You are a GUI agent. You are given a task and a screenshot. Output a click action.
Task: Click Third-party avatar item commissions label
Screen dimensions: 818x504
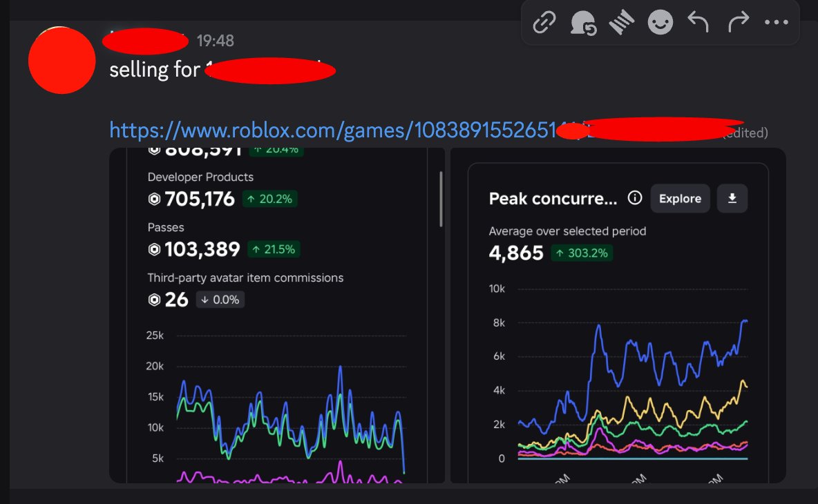coord(245,278)
